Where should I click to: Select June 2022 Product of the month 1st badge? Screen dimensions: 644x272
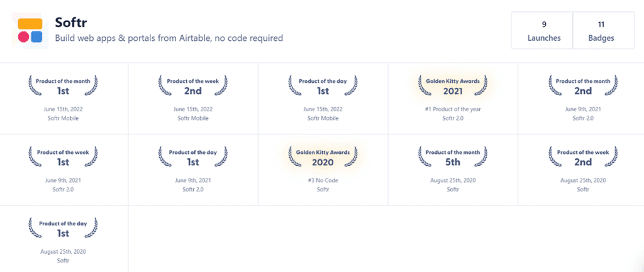[63, 85]
